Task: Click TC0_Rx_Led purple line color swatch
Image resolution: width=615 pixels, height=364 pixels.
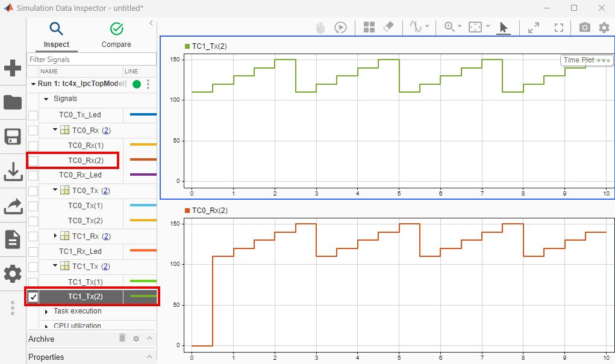Action: [x=143, y=174]
